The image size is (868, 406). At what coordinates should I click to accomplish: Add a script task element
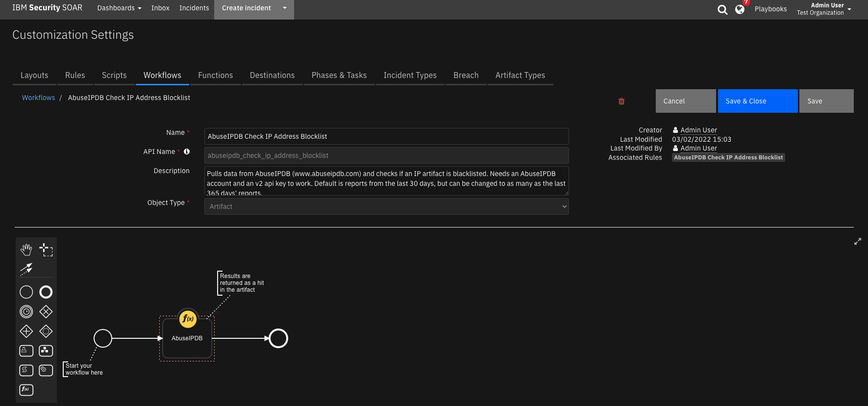coord(26,370)
